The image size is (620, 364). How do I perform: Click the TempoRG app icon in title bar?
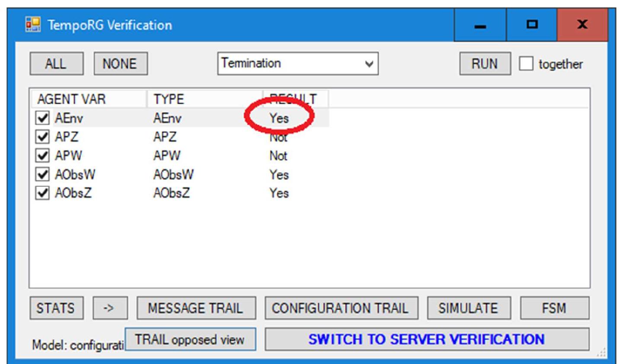point(33,25)
